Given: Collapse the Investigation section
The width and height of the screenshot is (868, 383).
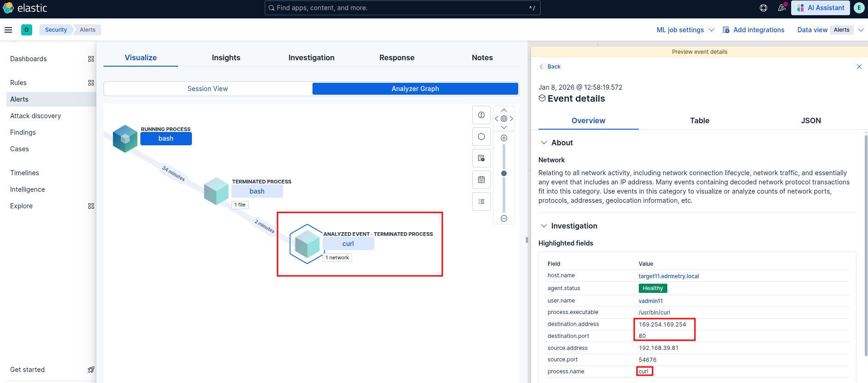Looking at the screenshot, I should pos(544,226).
